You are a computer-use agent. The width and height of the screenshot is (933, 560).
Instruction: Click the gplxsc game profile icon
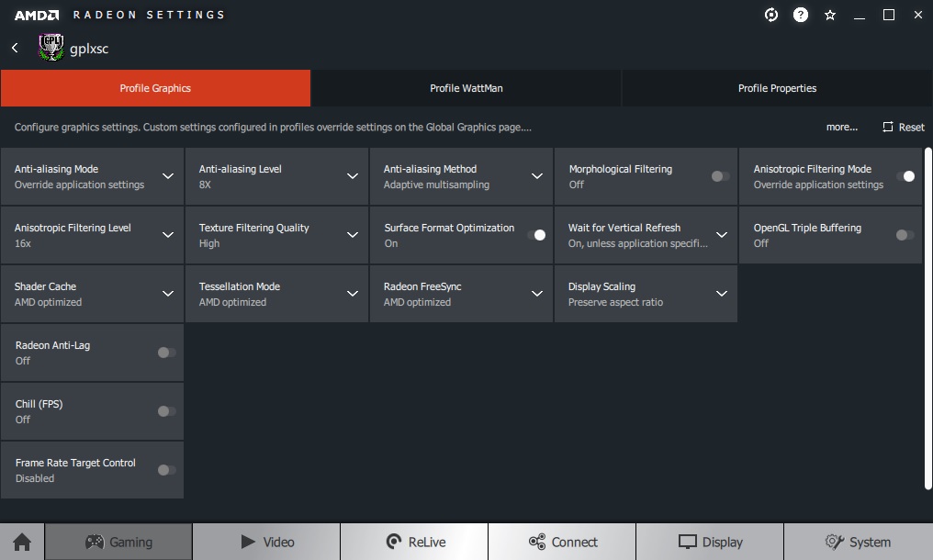51,48
